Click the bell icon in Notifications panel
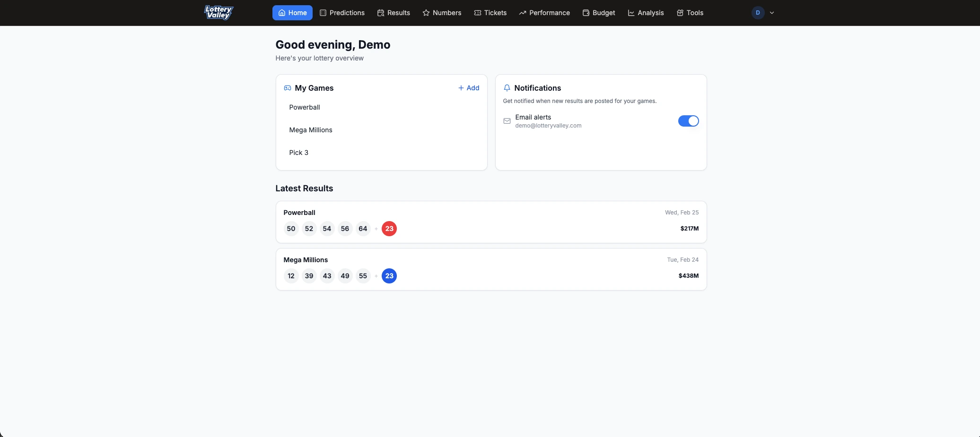The width and height of the screenshot is (980, 437). tap(507, 88)
